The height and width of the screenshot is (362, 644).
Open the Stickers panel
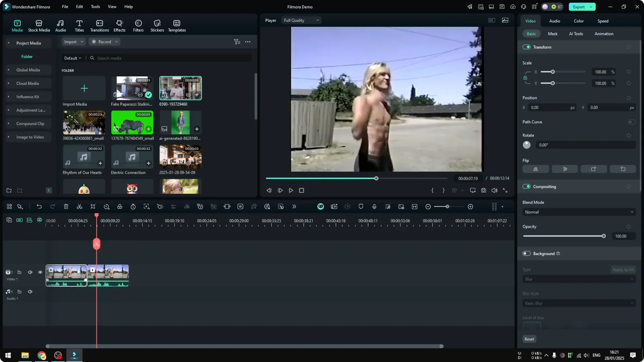[157, 25]
